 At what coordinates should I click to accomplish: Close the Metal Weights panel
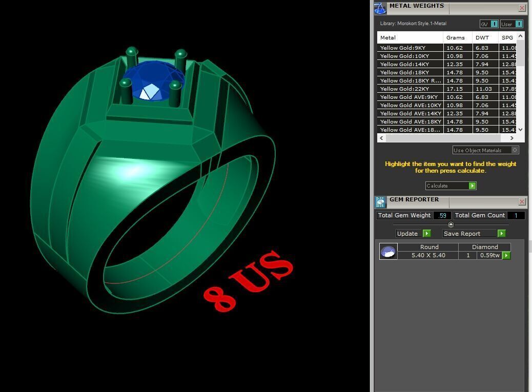point(522,8)
